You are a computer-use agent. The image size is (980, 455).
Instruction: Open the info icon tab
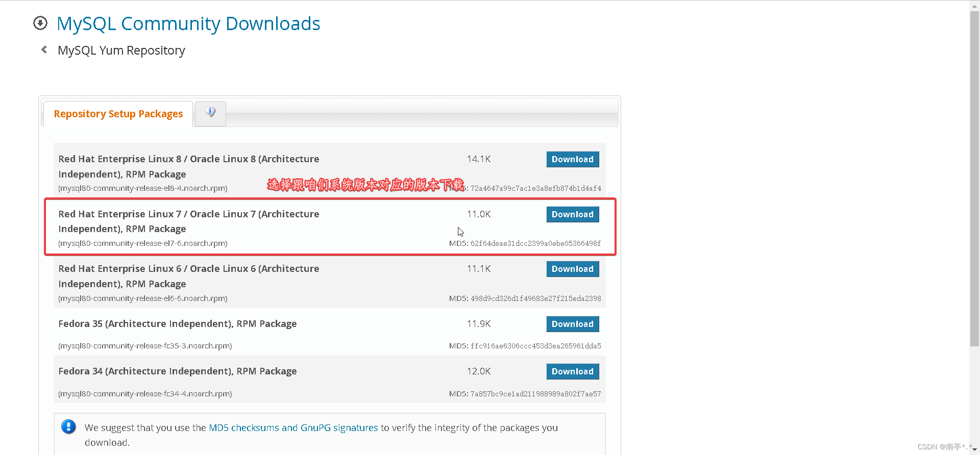[x=210, y=112]
